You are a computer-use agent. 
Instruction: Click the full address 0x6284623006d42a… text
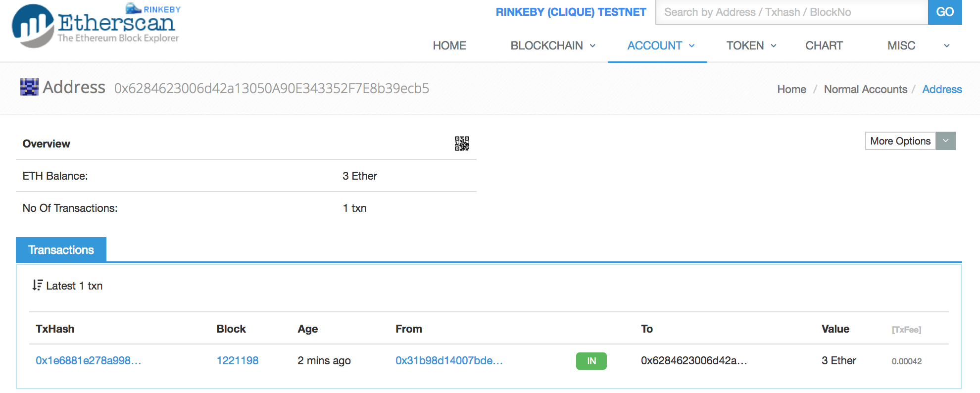click(272, 88)
